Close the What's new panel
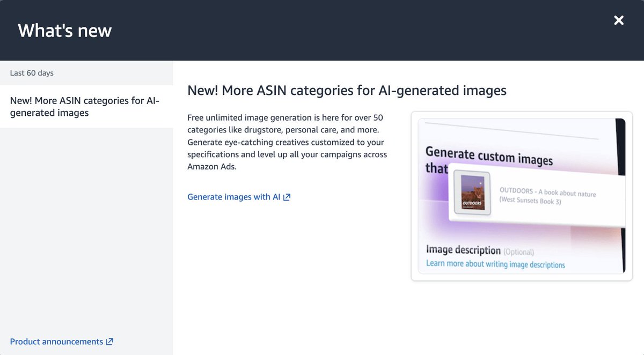The height and width of the screenshot is (355, 644). coord(619,20)
